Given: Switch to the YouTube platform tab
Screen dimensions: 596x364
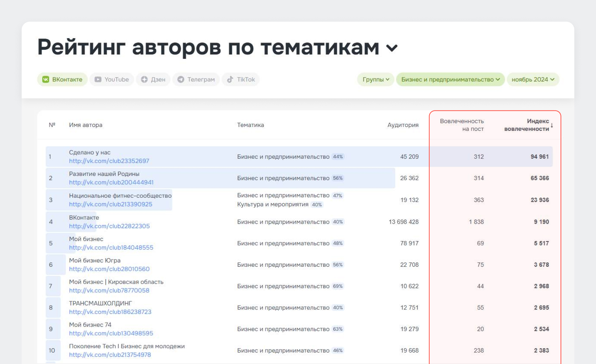Looking at the screenshot, I should (x=112, y=79).
